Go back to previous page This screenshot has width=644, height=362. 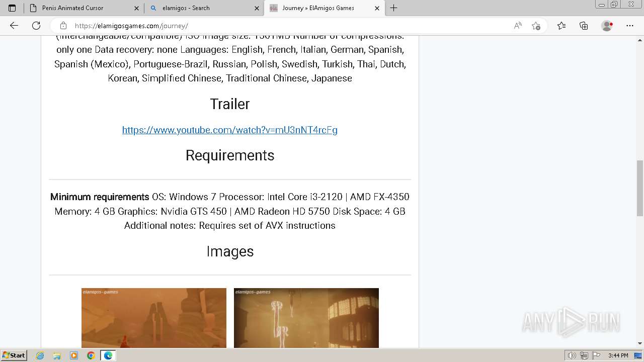click(x=14, y=26)
